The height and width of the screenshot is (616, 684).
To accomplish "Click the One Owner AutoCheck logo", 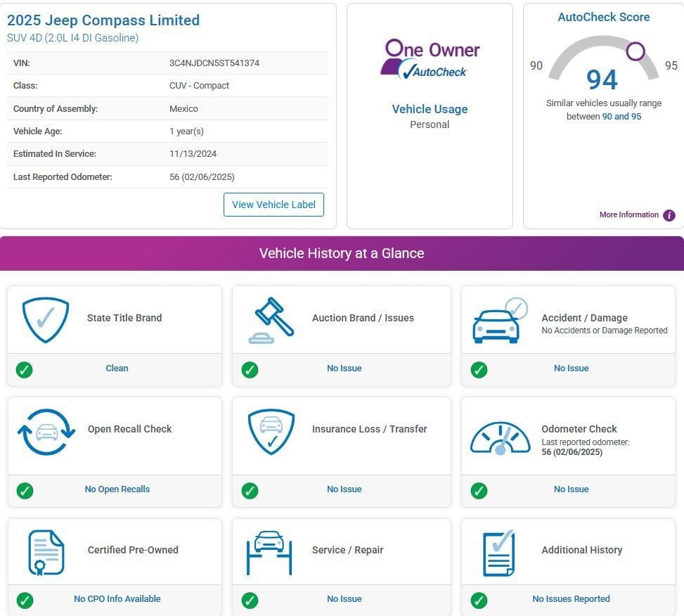I will click(430, 59).
